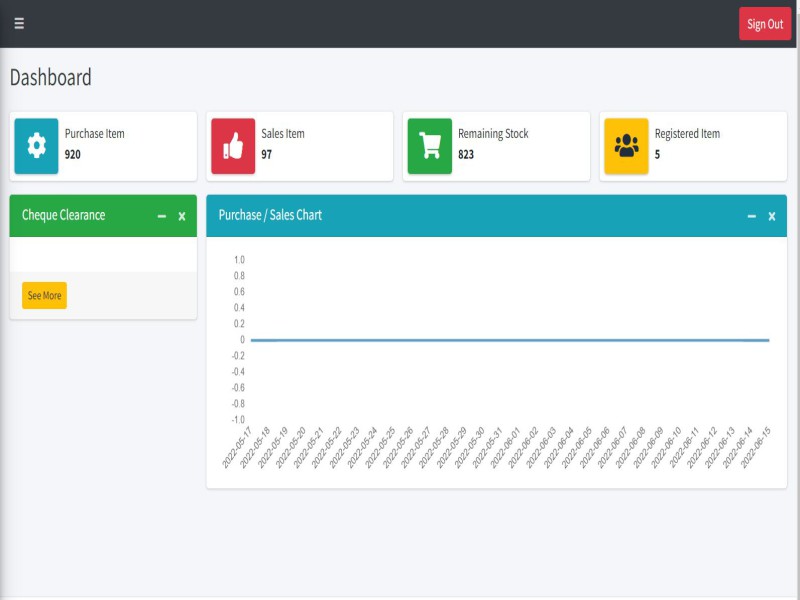Close the Purchase / Sales Chart panel
The height and width of the screenshot is (600, 800).
coord(772,216)
